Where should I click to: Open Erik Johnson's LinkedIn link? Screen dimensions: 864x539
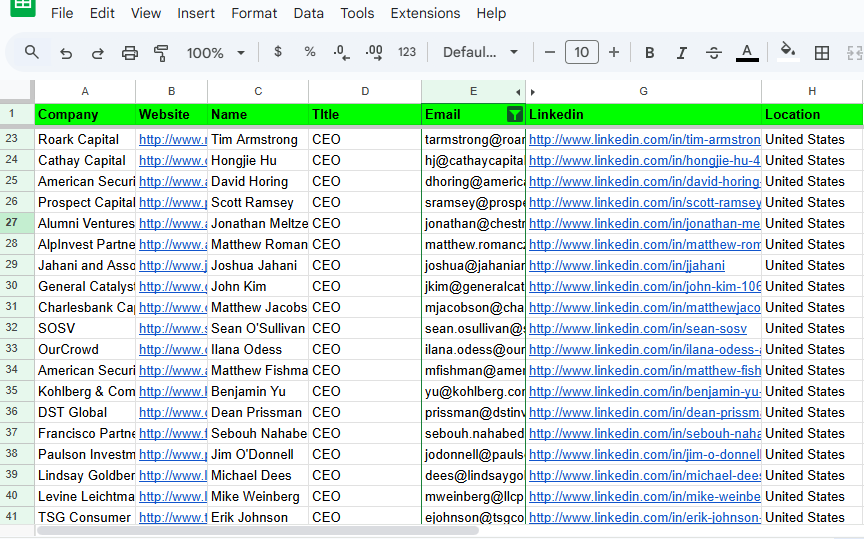tap(644, 518)
